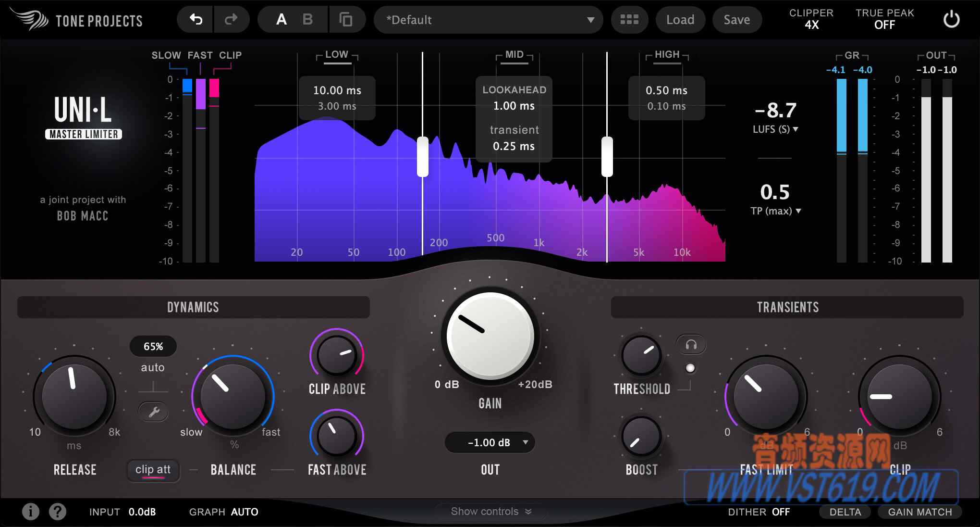Click the BALANCE knob
Viewport: 980px width, 527px height.
coord(233,397)
